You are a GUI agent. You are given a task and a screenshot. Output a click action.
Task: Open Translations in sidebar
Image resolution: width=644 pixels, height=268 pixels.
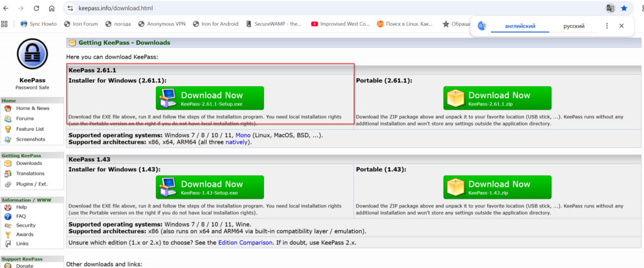click(30, 174)
